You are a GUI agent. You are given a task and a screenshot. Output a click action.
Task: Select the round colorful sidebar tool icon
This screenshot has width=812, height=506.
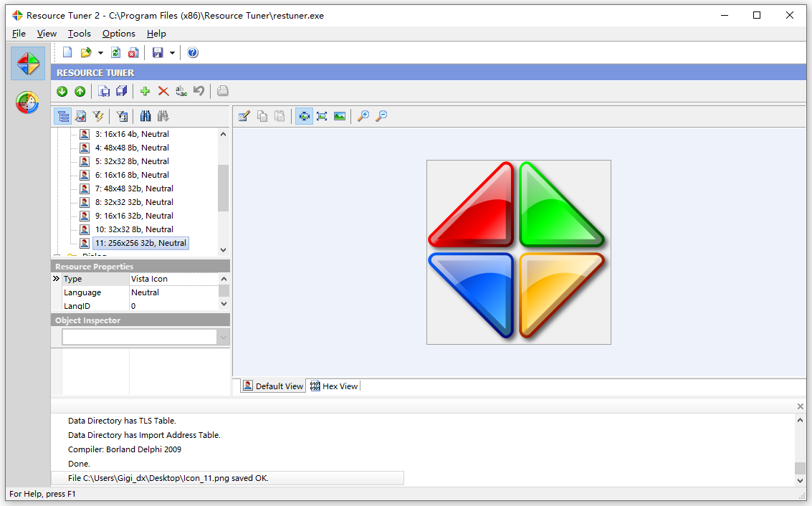[27, 102]
